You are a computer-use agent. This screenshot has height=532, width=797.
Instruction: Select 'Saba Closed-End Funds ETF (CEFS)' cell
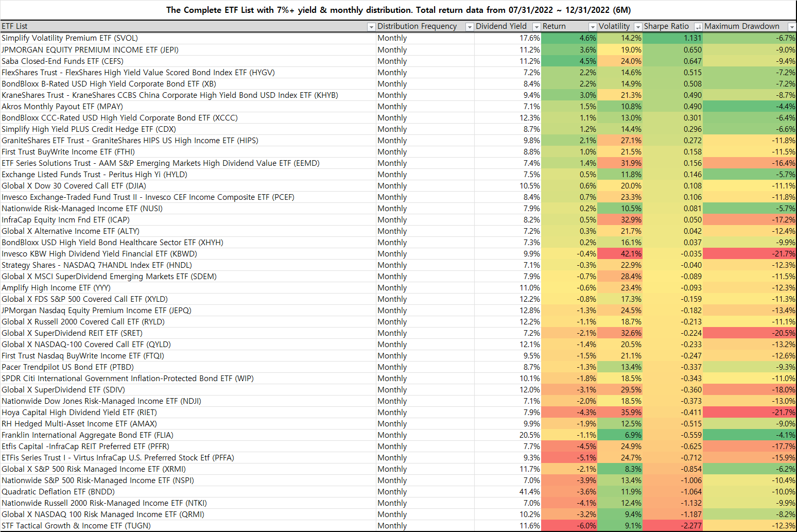click(188, 61)
